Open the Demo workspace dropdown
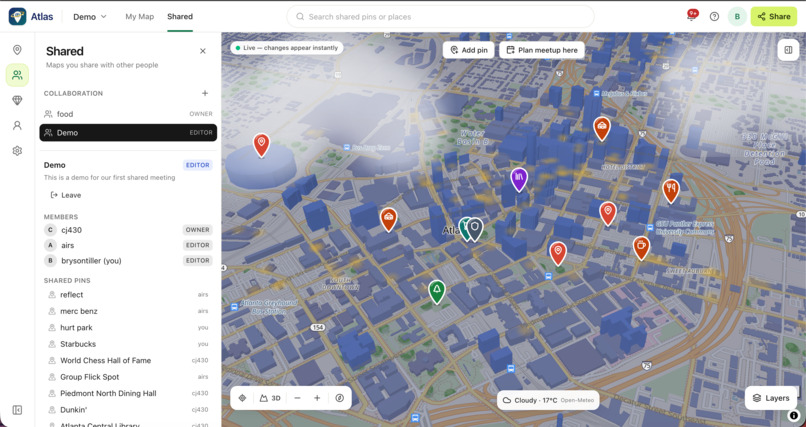The width and height of the screenshot is (806, 427). point(90,16)
